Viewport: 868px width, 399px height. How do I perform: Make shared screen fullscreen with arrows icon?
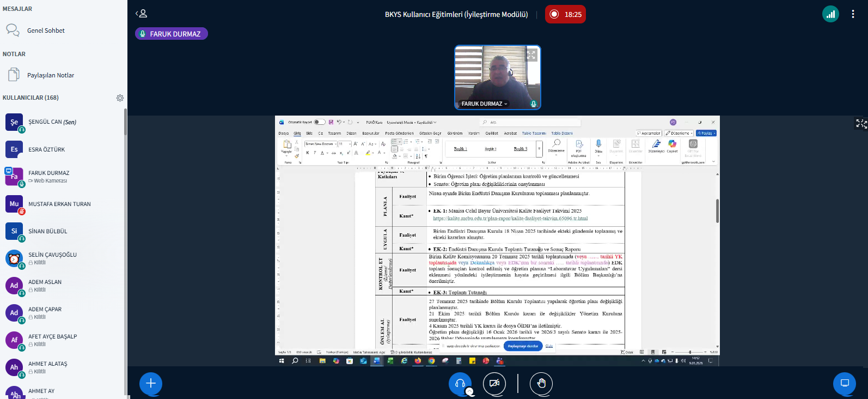861,124
